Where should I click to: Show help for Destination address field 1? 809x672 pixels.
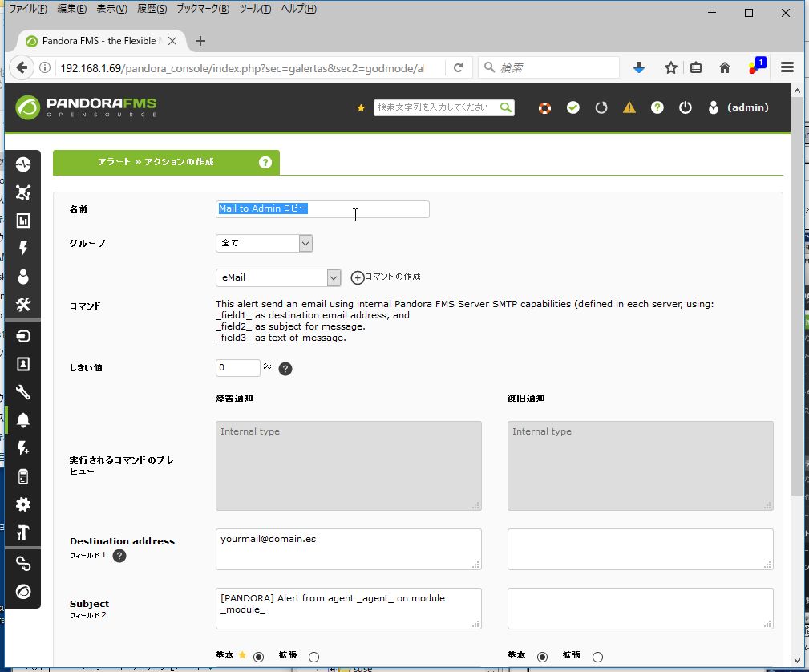click(119, 556)
